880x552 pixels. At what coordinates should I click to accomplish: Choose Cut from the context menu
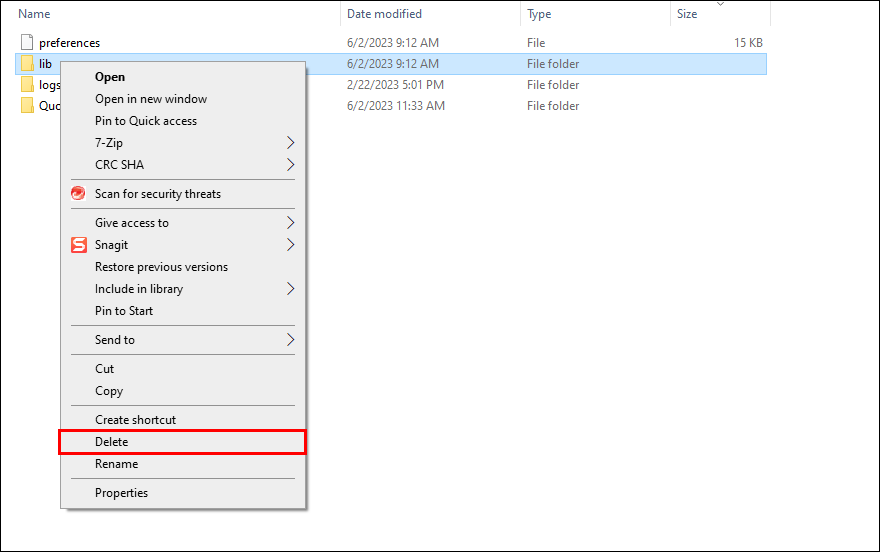pos(104,369)
